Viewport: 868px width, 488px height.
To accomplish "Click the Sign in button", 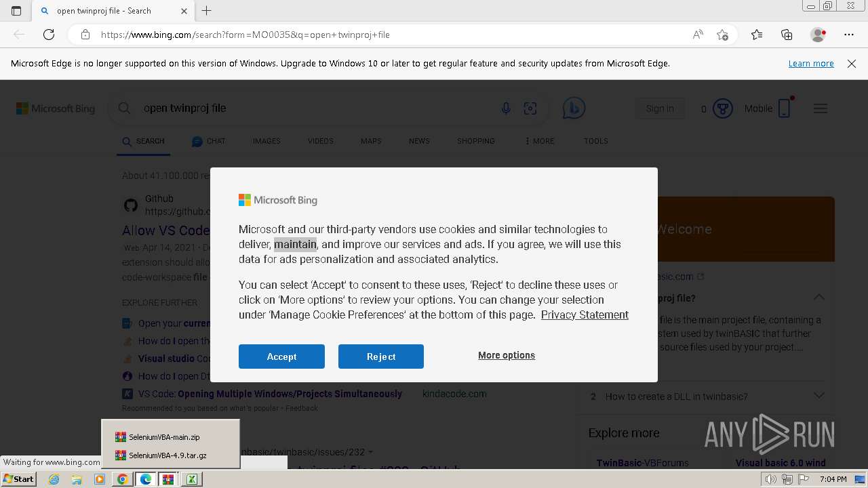I will (660, 108).
